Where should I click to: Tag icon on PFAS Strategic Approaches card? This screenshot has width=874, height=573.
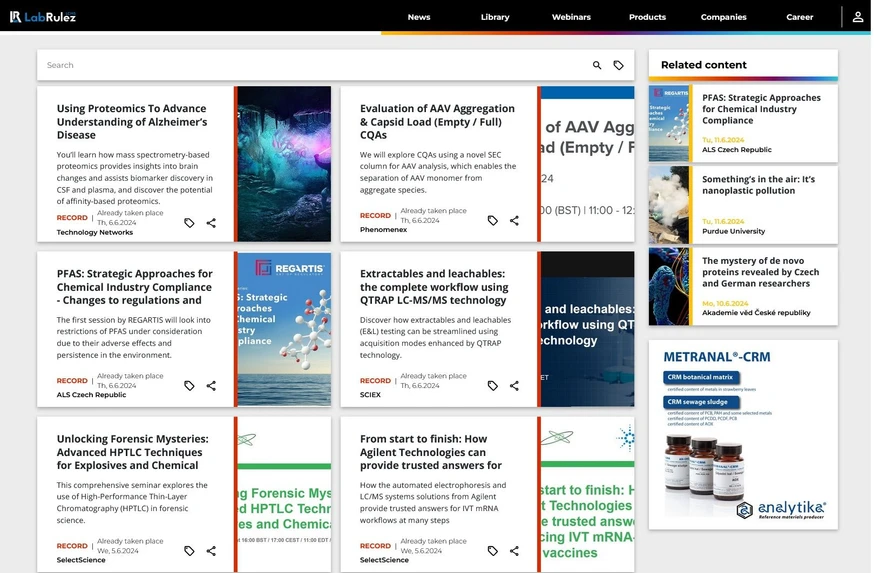pyautogui.click(x=190, y=386)
